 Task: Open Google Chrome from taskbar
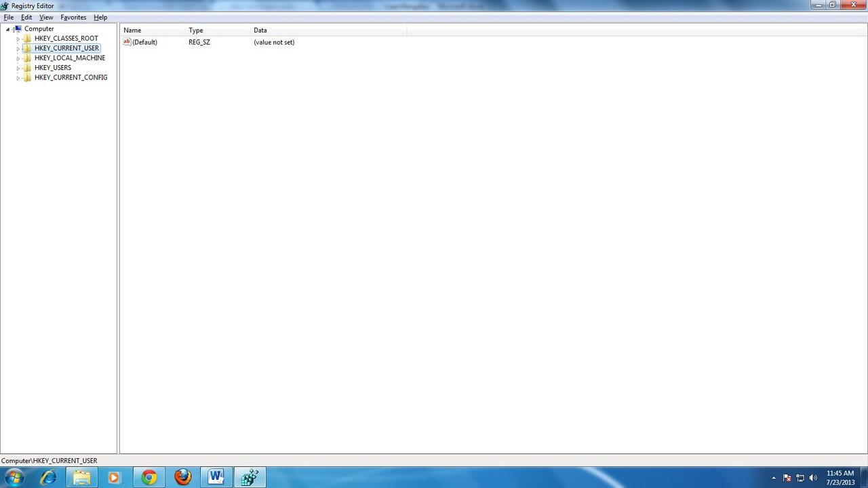(x=149, y=478)
